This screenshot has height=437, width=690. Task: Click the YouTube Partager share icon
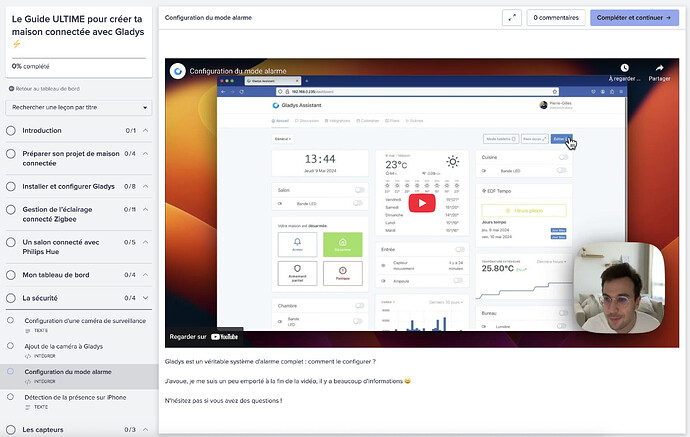(659, 68)
